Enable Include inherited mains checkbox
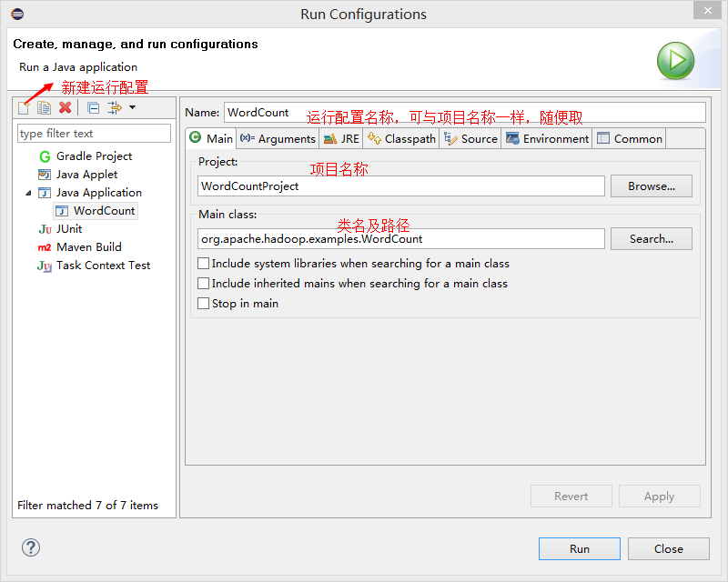728x582 pixels. point(203,284)
